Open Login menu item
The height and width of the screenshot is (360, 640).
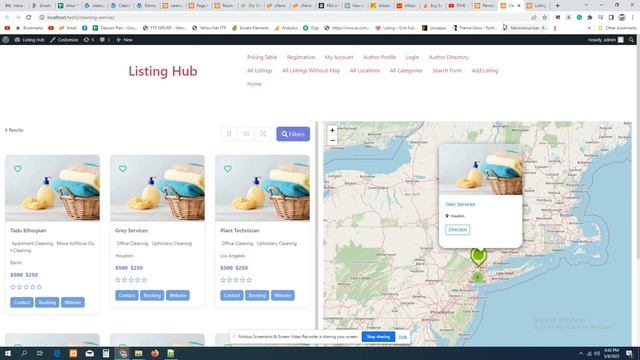(x=412, y=57)
